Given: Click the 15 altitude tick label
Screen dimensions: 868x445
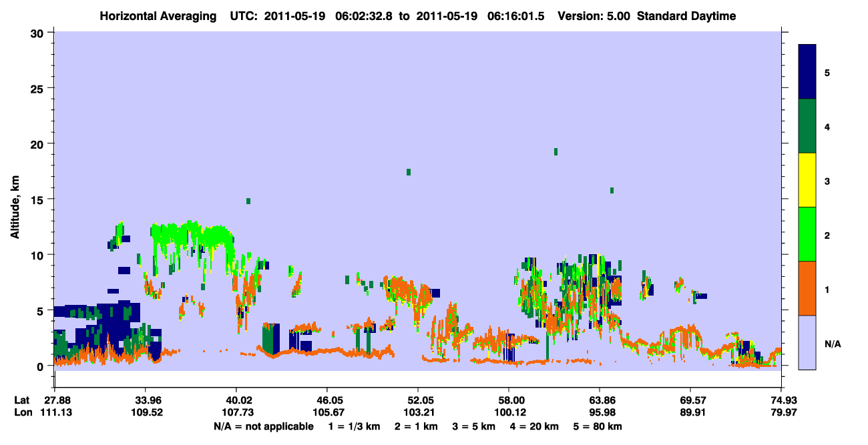Looking at the screenshot, I should tap(38, 199).
